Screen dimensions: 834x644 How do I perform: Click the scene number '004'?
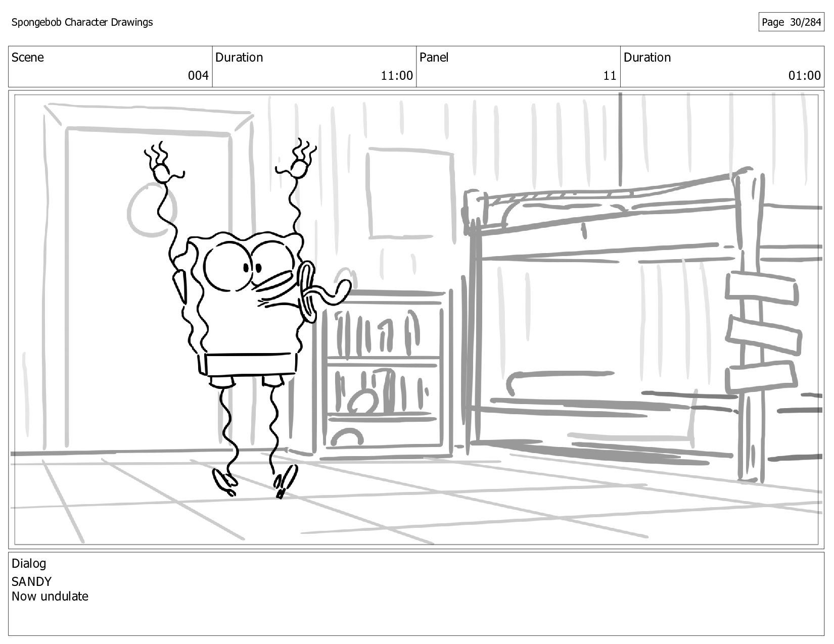(198, 76)
